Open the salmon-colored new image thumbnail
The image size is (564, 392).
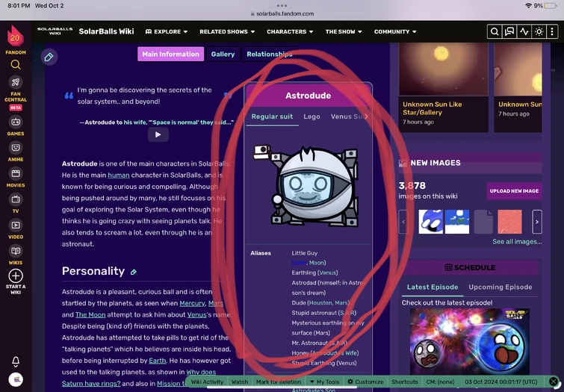point(509,222)
